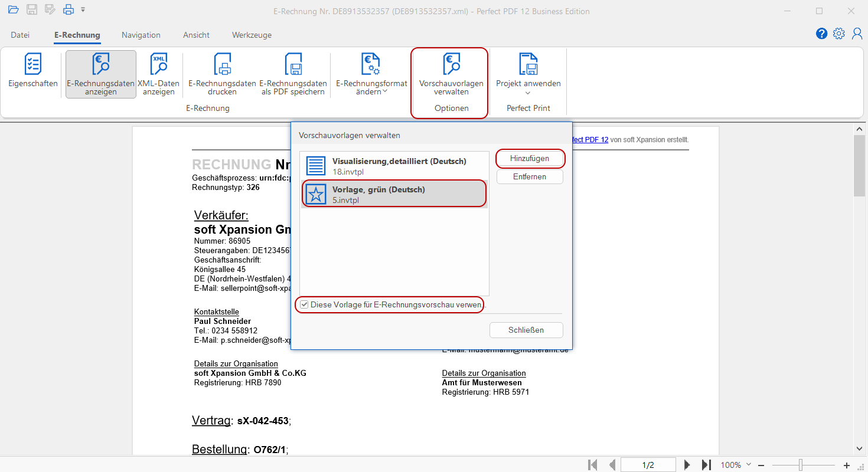Expand E-Rechnungsformat ändern dropdown
This screenshot has height=472, width=868.
pos(371,74)
